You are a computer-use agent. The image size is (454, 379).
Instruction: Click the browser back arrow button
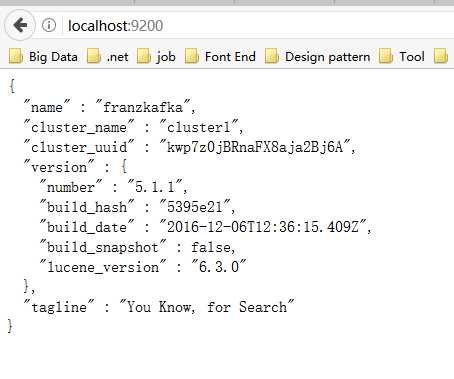click(20, 25)
